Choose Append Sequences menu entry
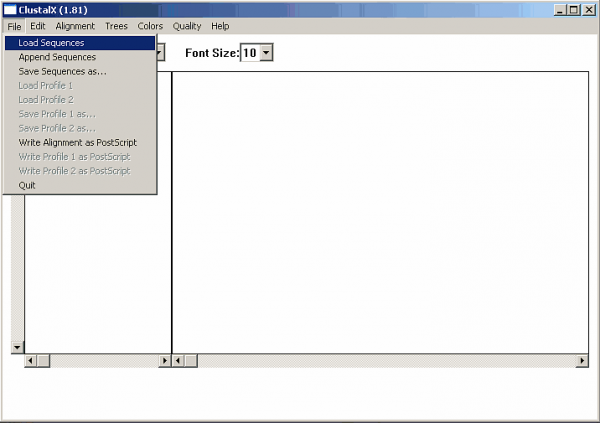 coord(57,57)
